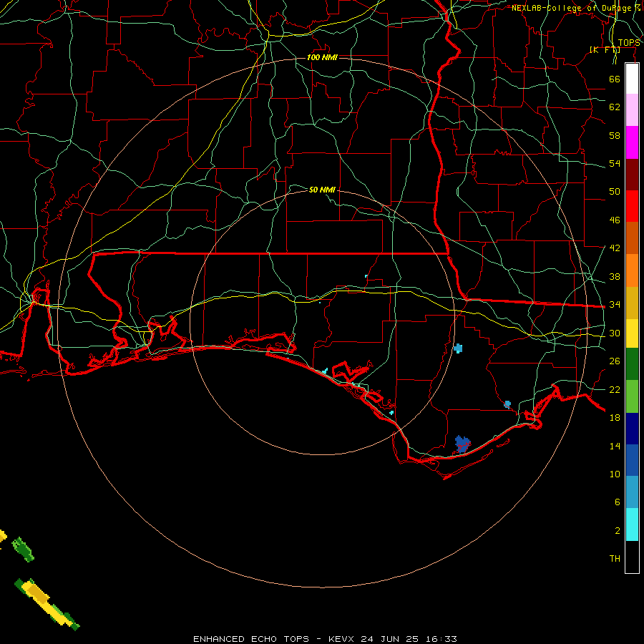This screenshot has width=644, height=644.
Task: Click the green echo cell at lower left
Action: 23,550
